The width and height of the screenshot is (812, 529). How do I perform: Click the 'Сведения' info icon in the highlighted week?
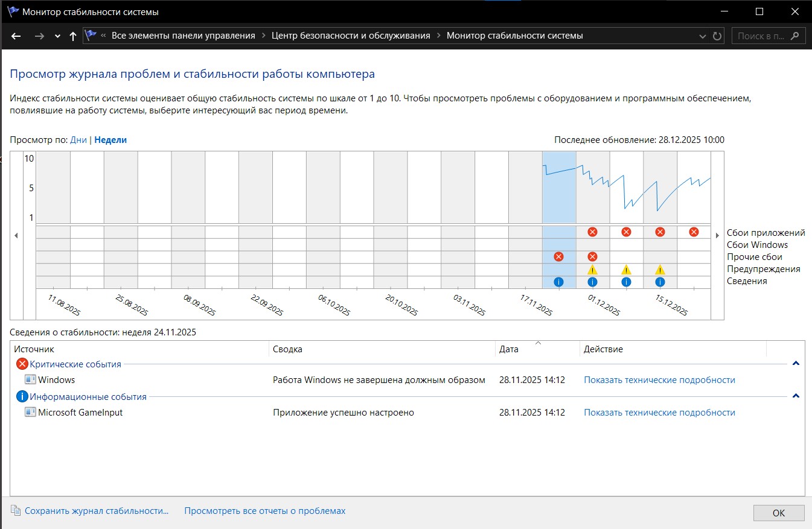(558, 282)
